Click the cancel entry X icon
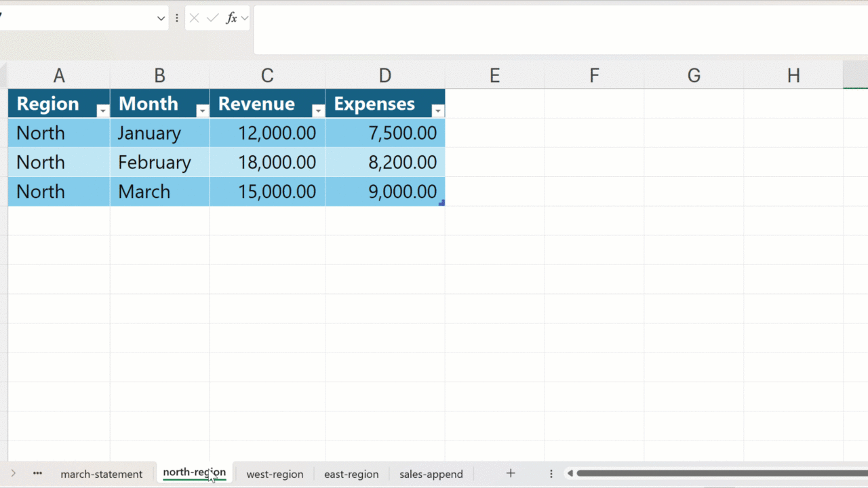Screen dimensions: 868x488 point(195,18)
